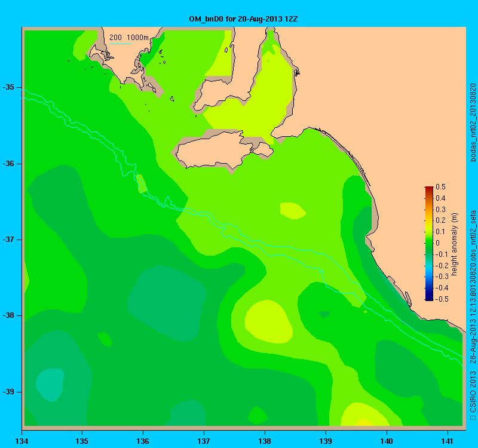Click the vertical "bodas_nrt02_20130820" label

(x=473, y=122)
